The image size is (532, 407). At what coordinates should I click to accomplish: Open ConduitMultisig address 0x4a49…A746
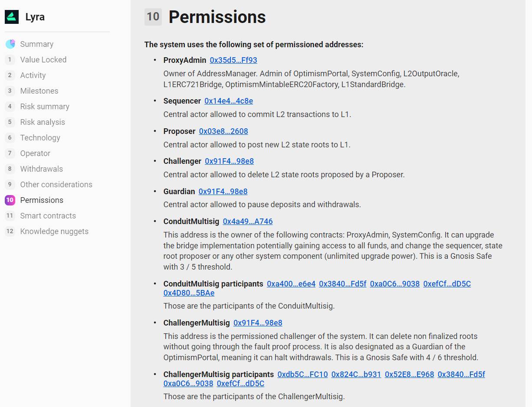(248, 221)
